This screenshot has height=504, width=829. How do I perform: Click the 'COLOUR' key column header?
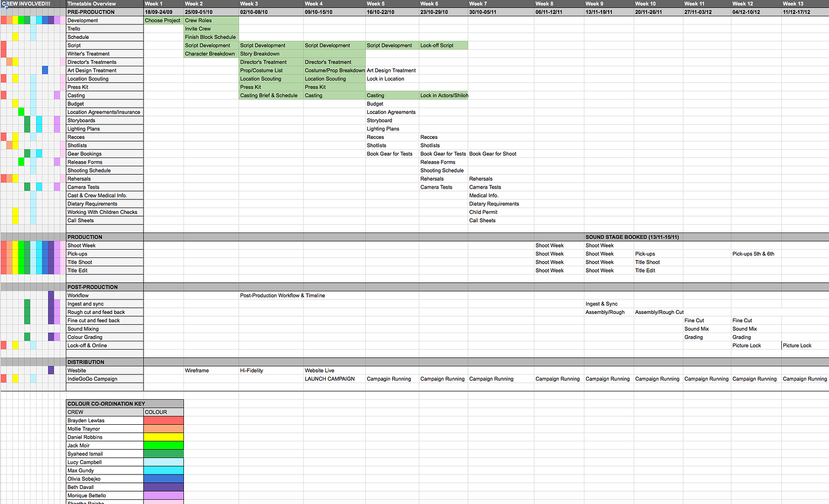163,412
